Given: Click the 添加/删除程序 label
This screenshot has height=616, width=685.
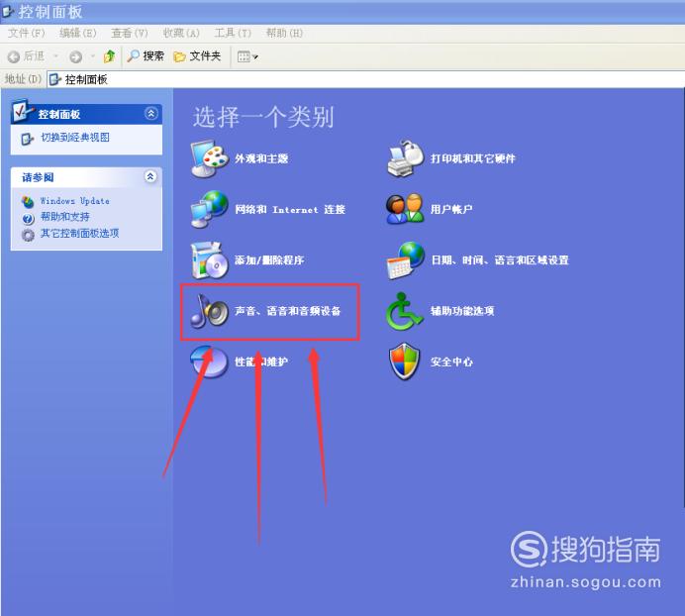Looking at the screenshot, I should pyautogui.click(x=269, y=260).
